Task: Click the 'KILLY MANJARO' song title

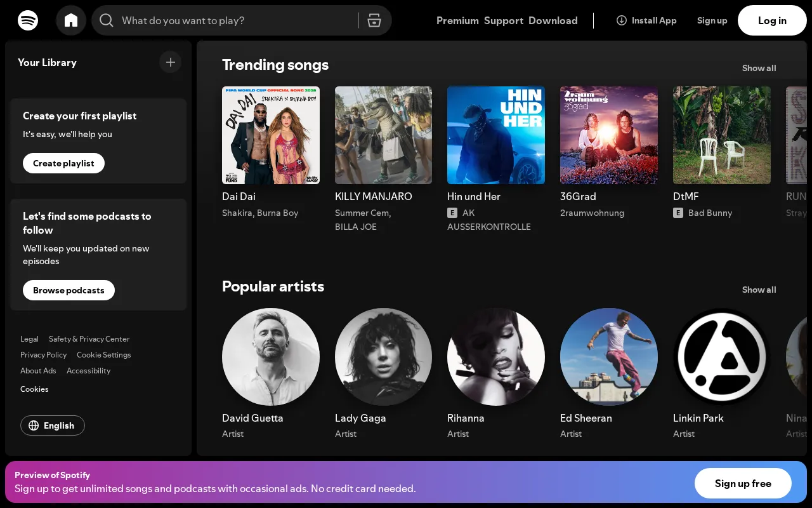Action: coord(374,196)
